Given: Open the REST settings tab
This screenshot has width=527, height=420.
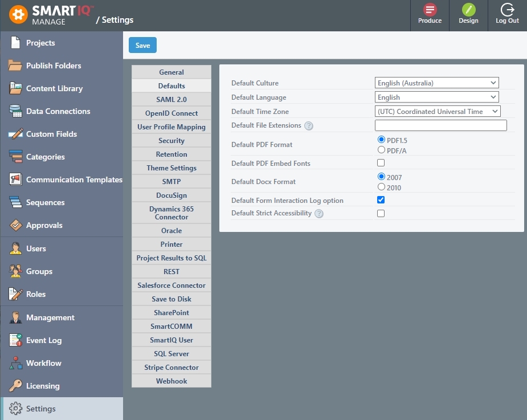Looking at the screenshot, I should (171, 272).
